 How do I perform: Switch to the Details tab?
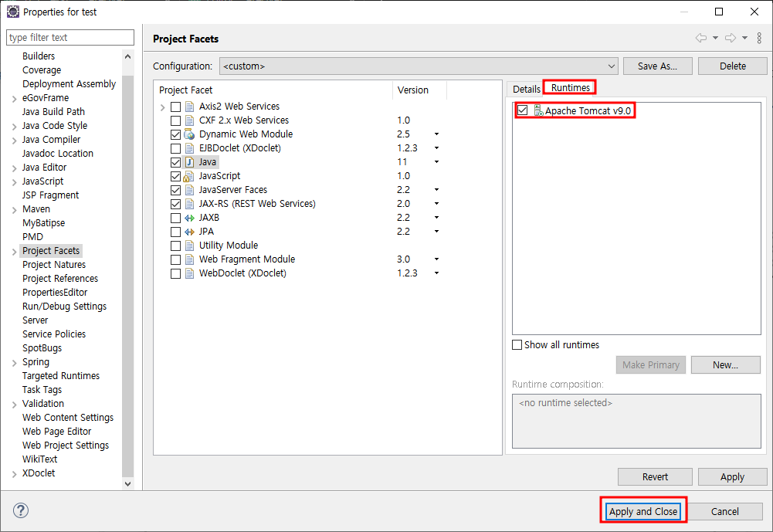pos(526,90)
